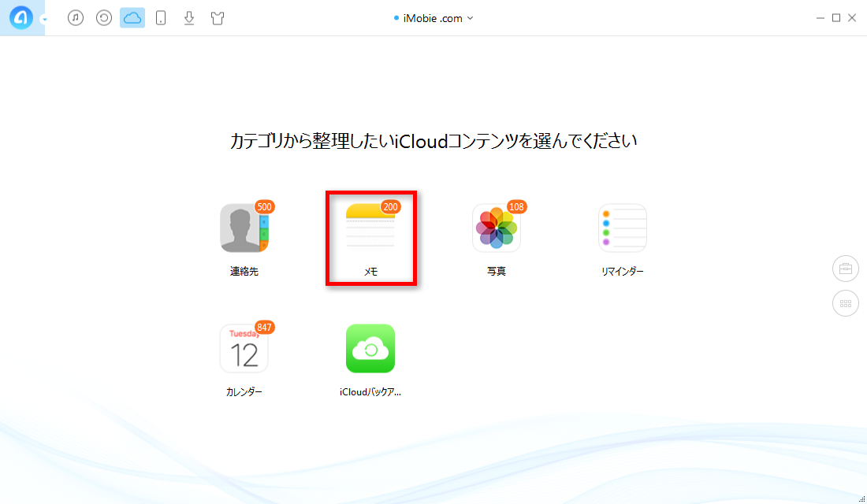Click the iCloudバックア... label text
The image size is (867, 504).
(370, 392)
